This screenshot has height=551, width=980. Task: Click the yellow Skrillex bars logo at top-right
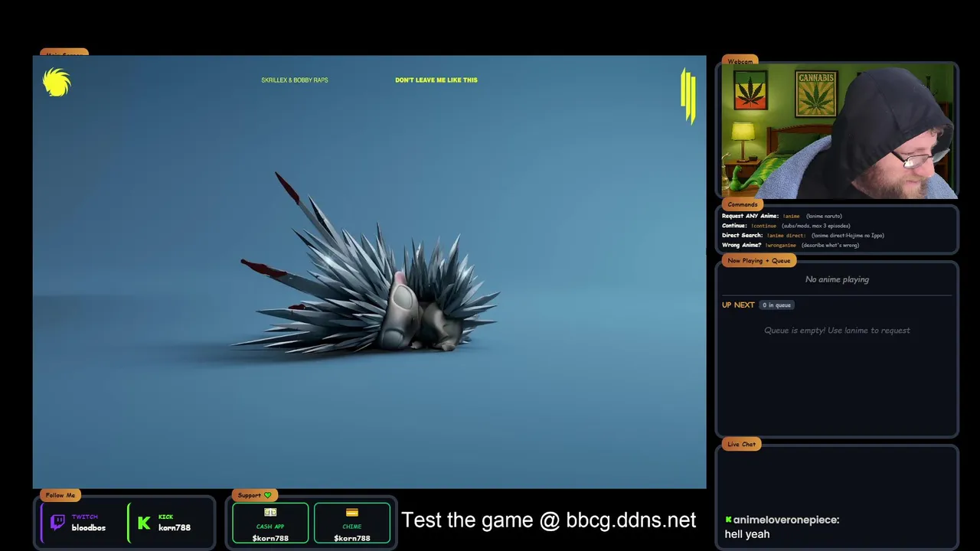click(688, 96)
